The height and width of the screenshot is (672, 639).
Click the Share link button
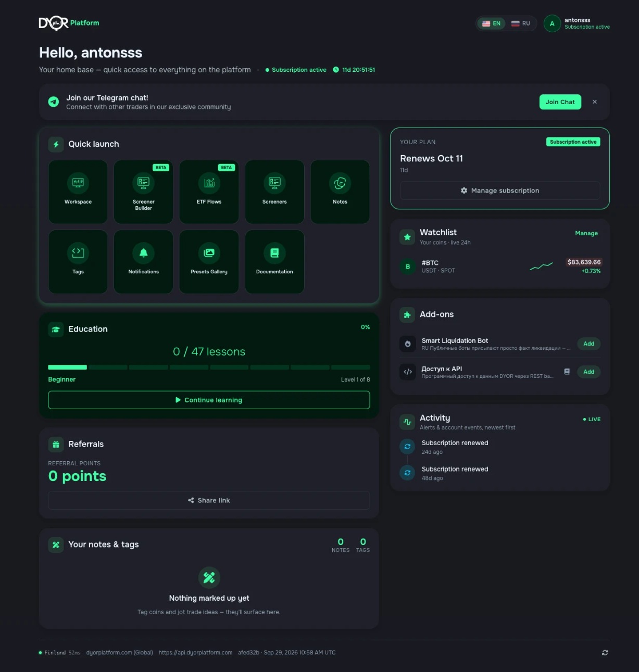209,500
